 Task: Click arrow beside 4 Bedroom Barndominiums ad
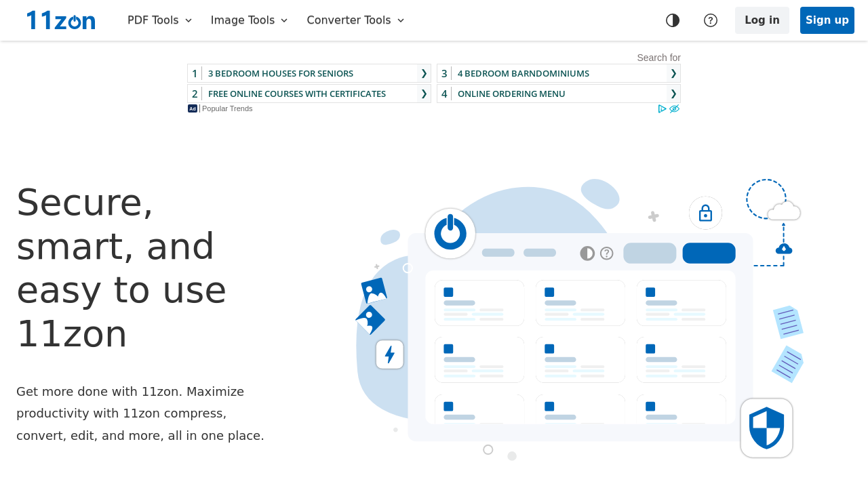[673, 73]
